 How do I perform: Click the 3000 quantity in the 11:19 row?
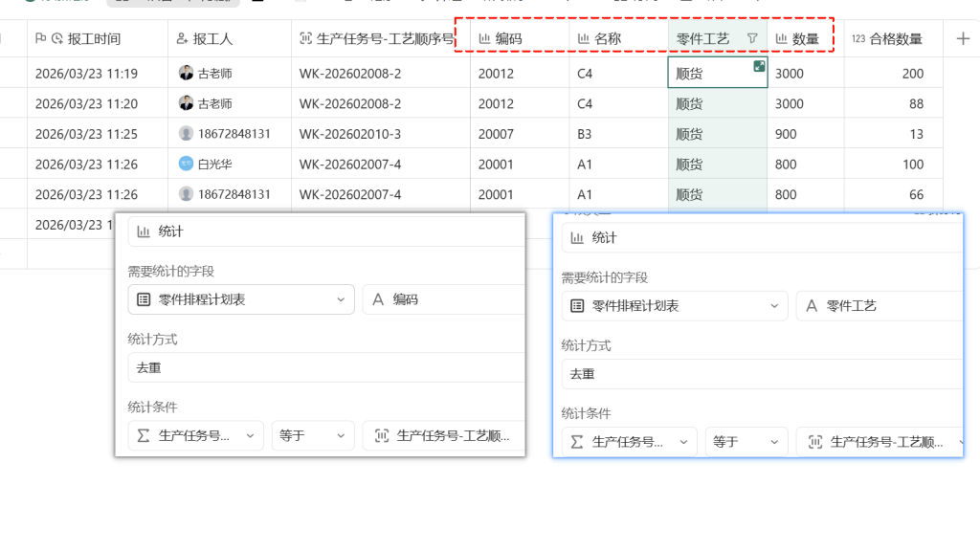pos(806,73)
